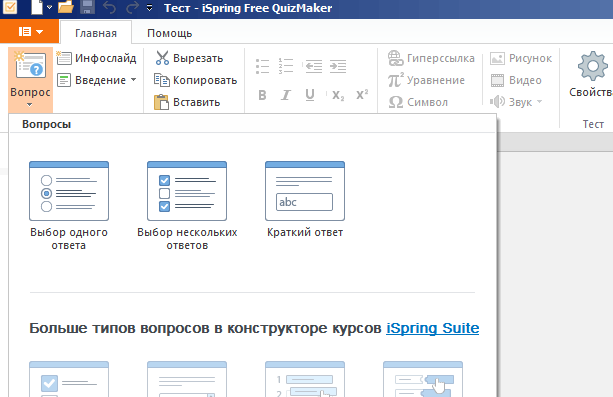Insert a Гиперссылка
The height and width of the screenshot is (397, 613).
pyautogui.click(x=431, y=58)
